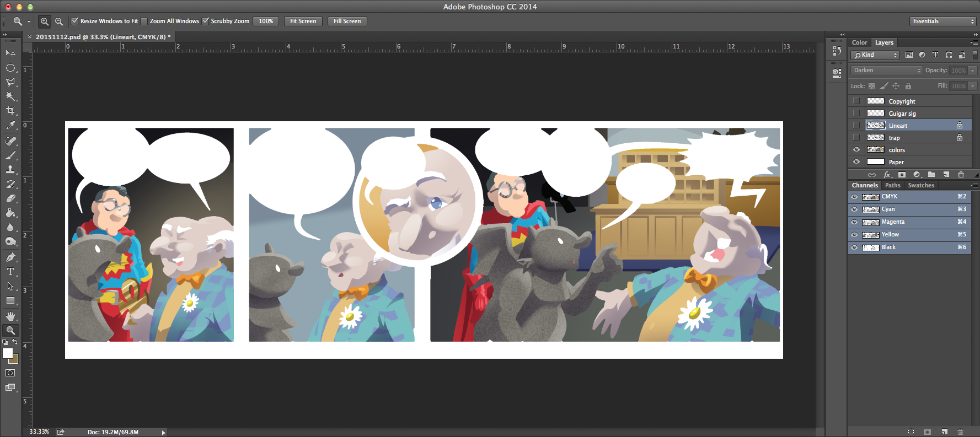Switch to the Swatches tab
The height and width of the screenshot is (437, 980).
point(921,186)
